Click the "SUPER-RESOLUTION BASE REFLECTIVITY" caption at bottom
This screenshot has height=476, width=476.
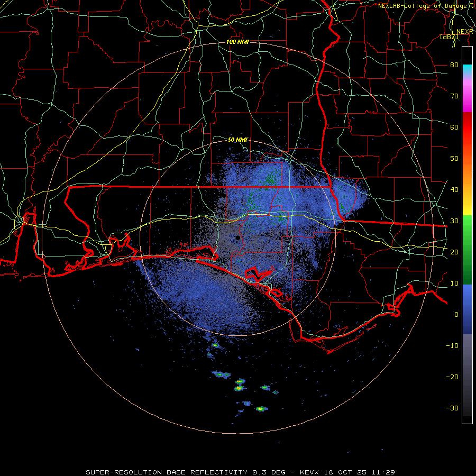(x=167, y=472)
